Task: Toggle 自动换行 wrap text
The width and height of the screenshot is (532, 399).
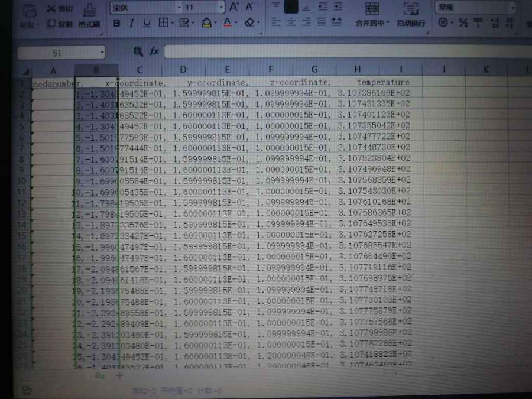Action: point(411,14)
